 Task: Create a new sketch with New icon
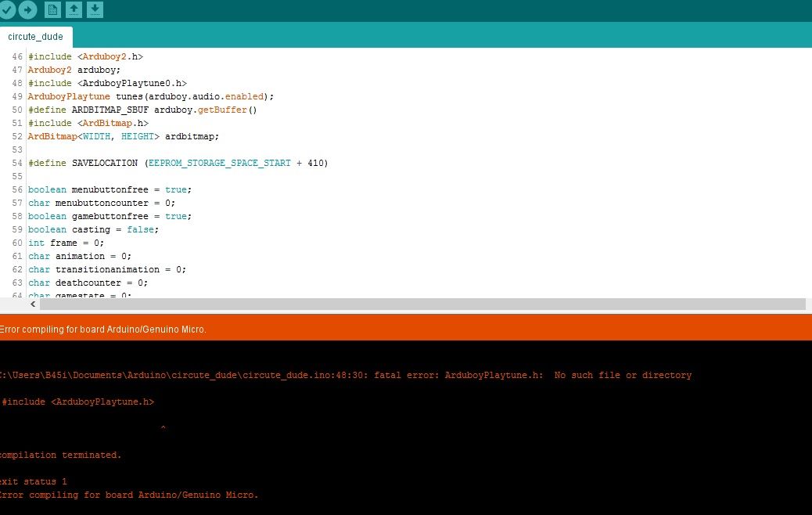[x=53, y=10]
